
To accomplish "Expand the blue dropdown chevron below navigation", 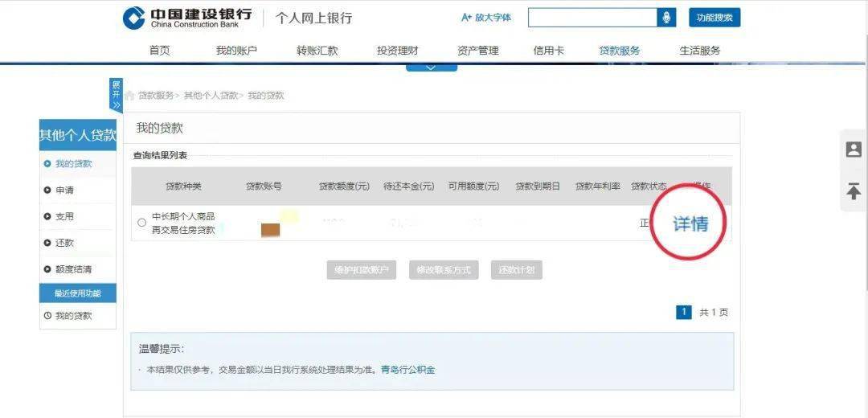I will click(432, 68).
